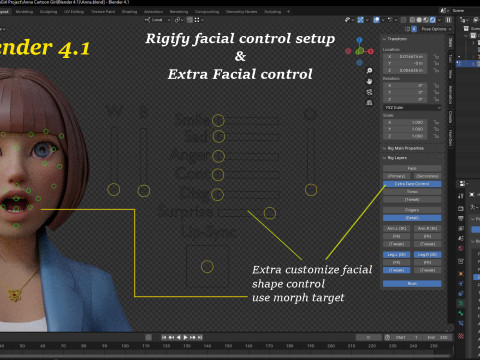This screenshot has width=480, height=360.
Task: Click the Location X value field
Action: [x=405, y=57]
